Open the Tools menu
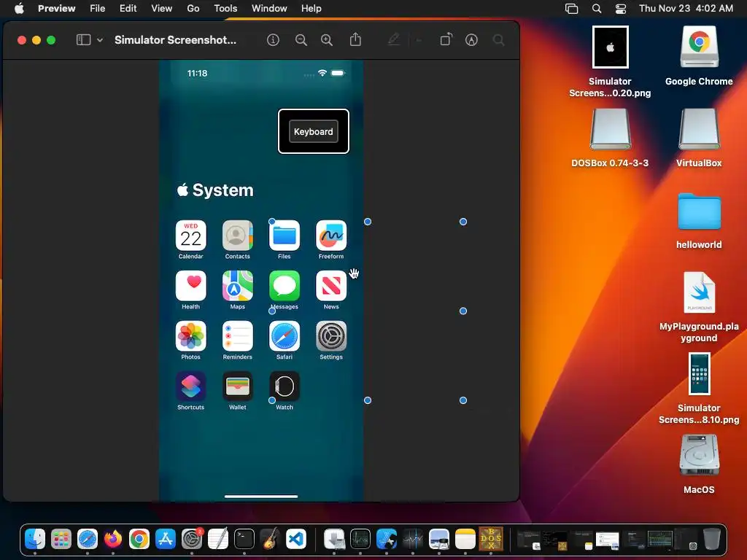The width and height of the screenshot is (747, 560). (225, 8)
